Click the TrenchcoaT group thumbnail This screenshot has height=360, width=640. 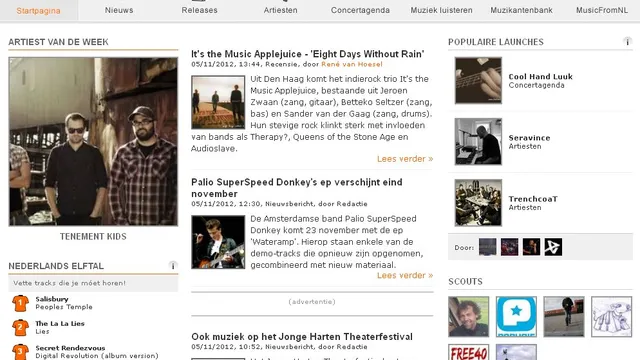pyautogui.click(x=478, y=203)
